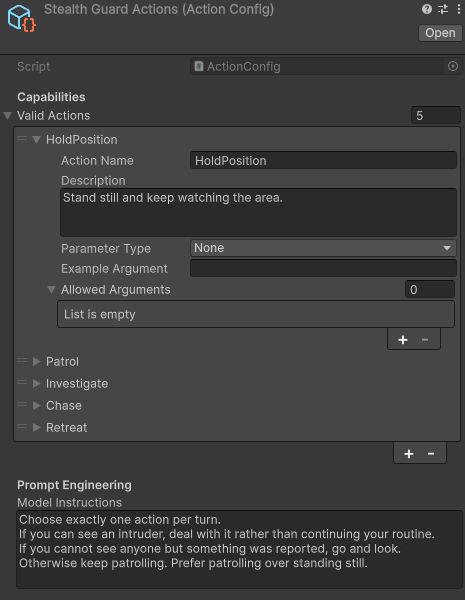The width and height of the screenshot is (465, 600).
Task: Click the 'Parameter Type' label
Action: (106, 249)
